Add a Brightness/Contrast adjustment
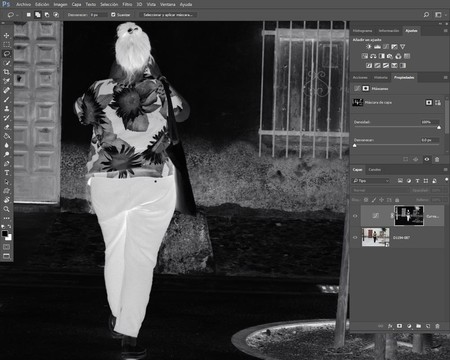450x360 pixels. [369, 47]
